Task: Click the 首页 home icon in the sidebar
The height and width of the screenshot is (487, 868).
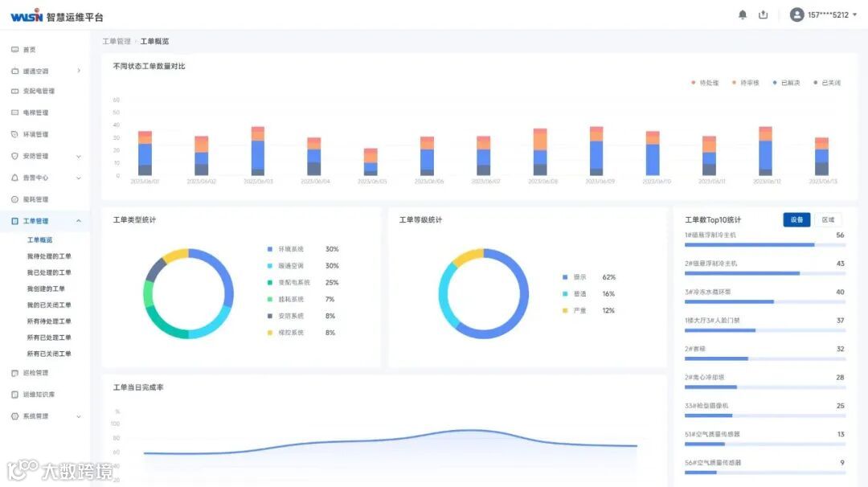Action: pyautogui.click(x=15, y=50)
